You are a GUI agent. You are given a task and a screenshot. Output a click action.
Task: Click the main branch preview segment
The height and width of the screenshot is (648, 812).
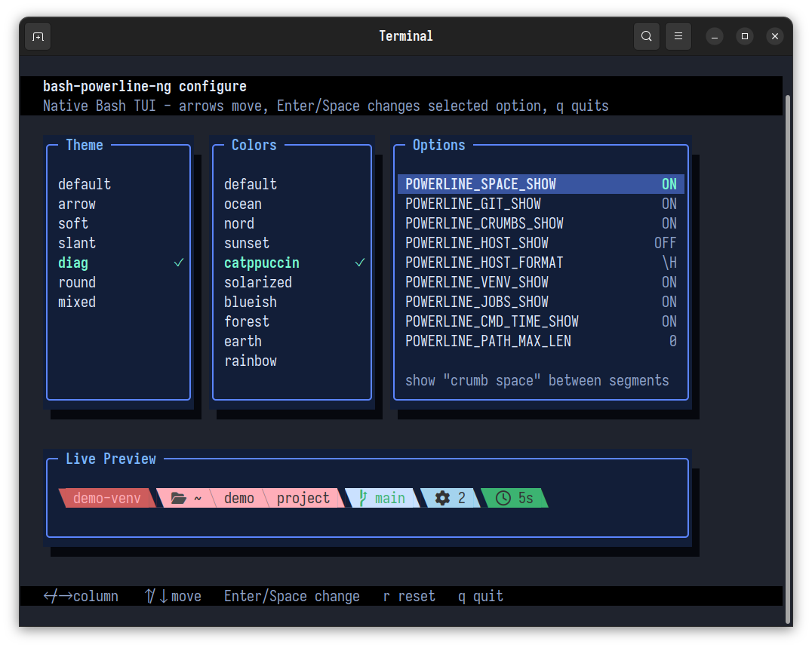click(383, 498)
